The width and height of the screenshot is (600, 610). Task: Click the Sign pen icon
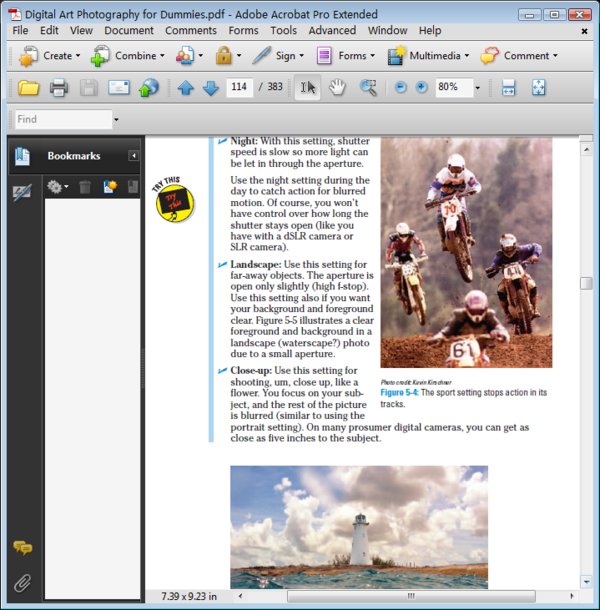[262, 55]
